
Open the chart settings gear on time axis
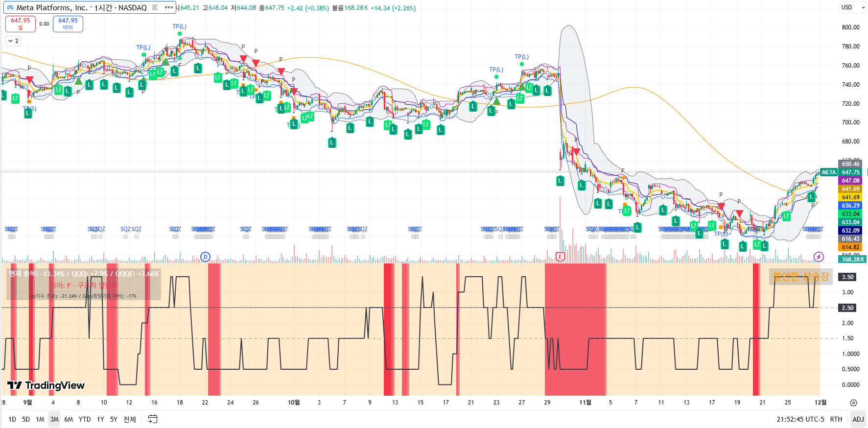coord(853,403)
